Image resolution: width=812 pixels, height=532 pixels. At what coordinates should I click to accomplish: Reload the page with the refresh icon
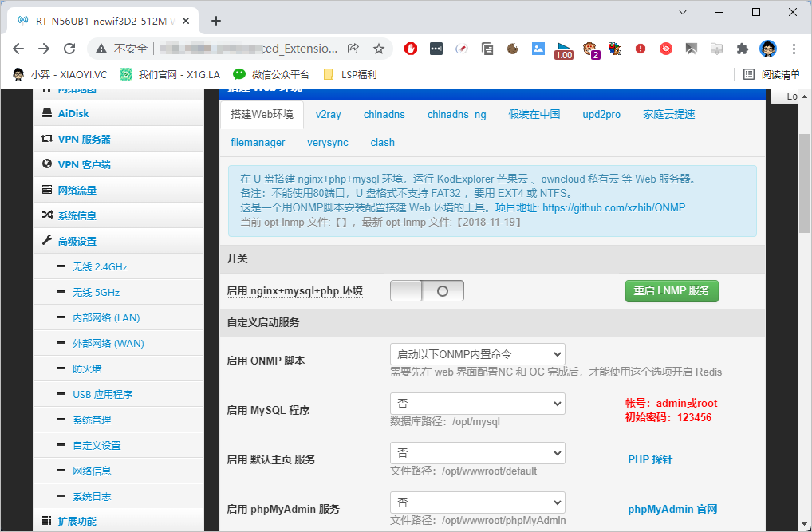point(69,49)
